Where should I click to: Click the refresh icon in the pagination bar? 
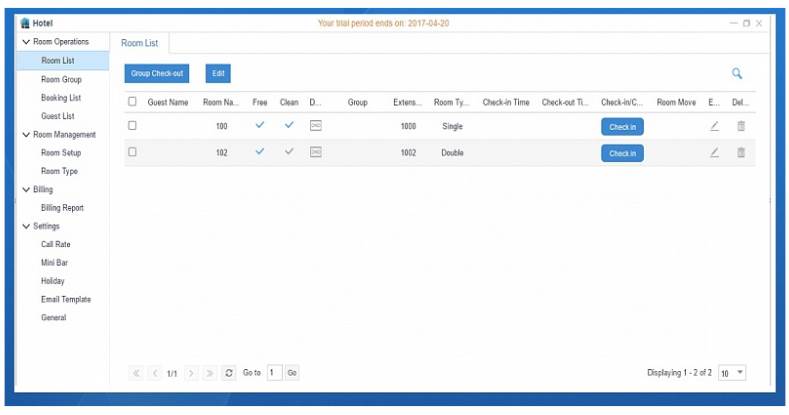(229, 373)
